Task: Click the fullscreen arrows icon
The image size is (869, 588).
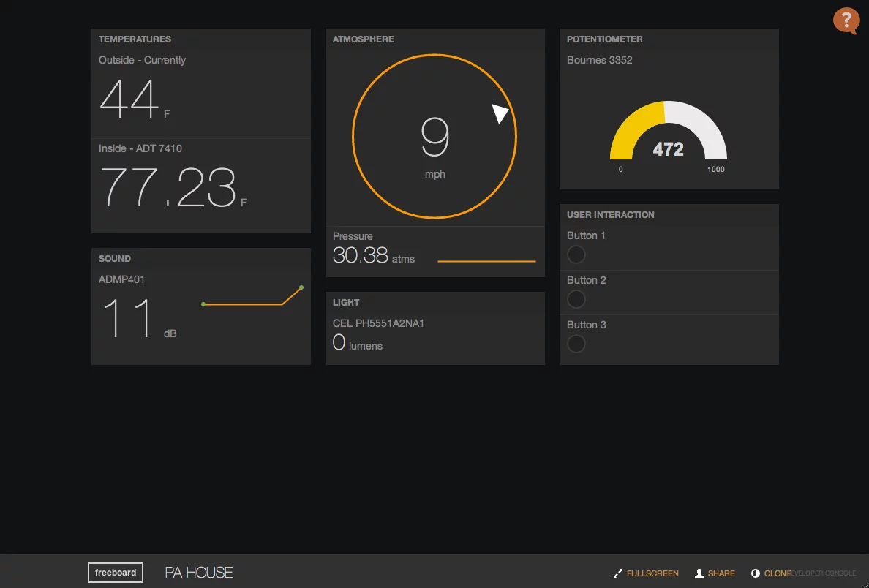Action: coord(617,573)
